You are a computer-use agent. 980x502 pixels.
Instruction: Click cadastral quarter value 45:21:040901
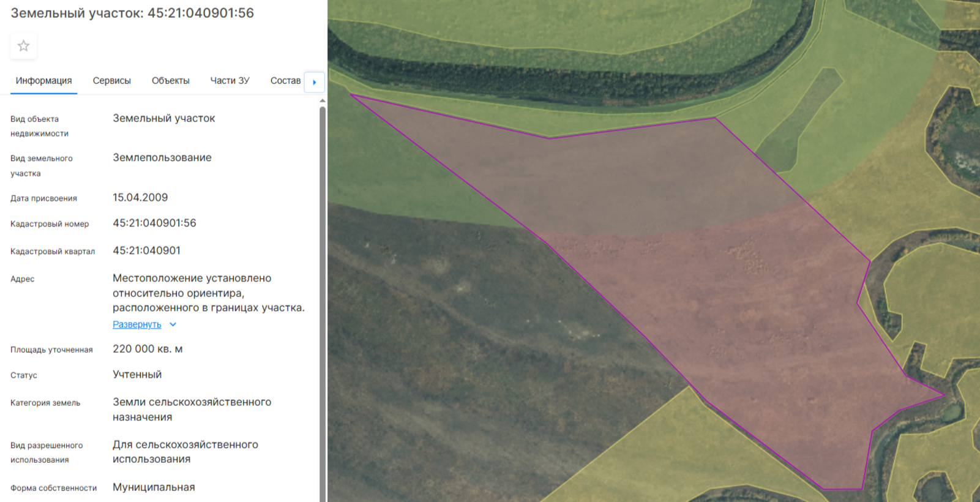[147, 250]
